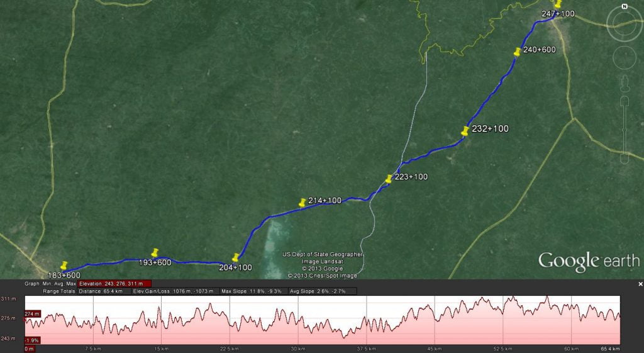Click the yellow pin at 240+600
The image size is (644, 353).
517,52
